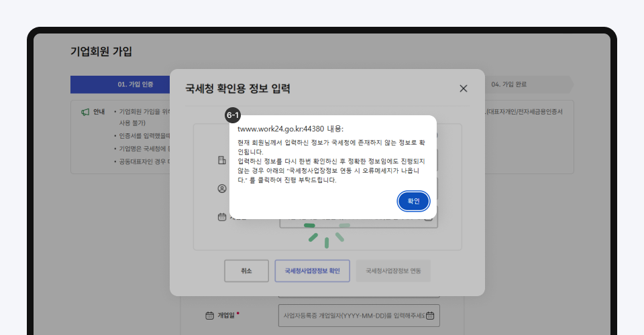This screenshot has width=644, height=335.
Task: Click the 기업회원 가입 page heading
Action: pos(101,52)
